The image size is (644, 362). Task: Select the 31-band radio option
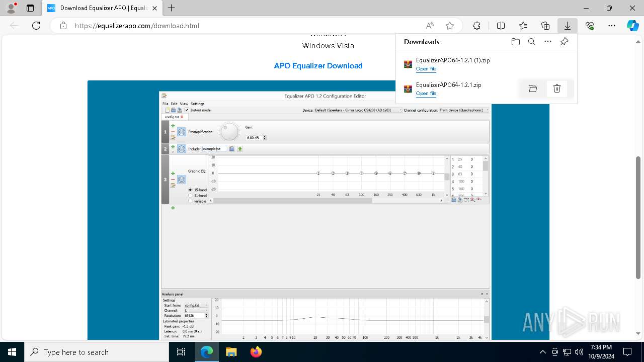point(190,195)
